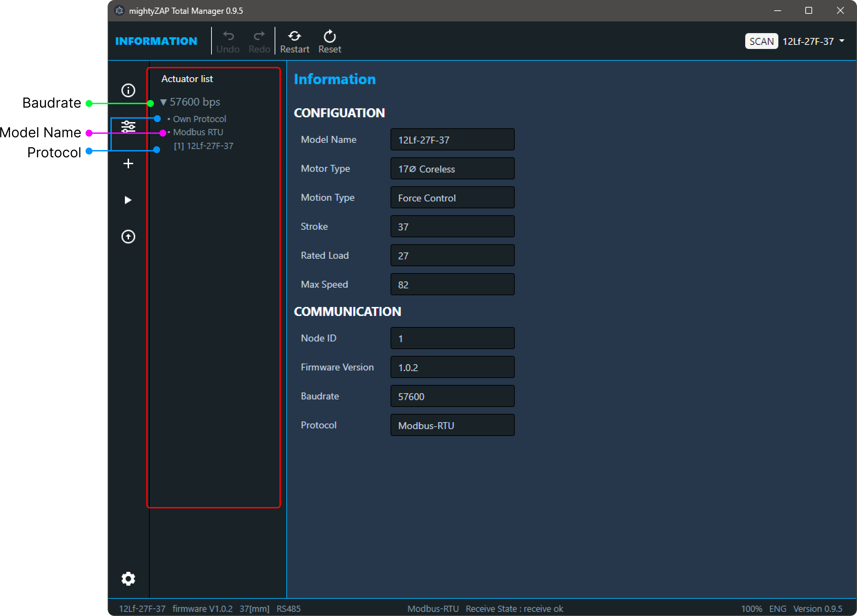Open the play/test sidebar icon
Image resolution: width=857 pixels, height=616 pixels.
(x=128, y=200)
